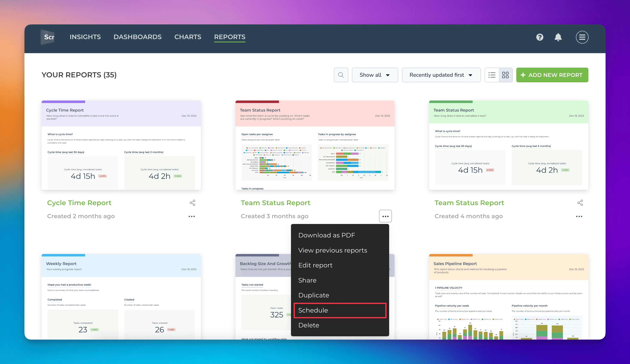
Task: Open the Weekly Report preview thumbnail
Action: click(x=121, y=297)
